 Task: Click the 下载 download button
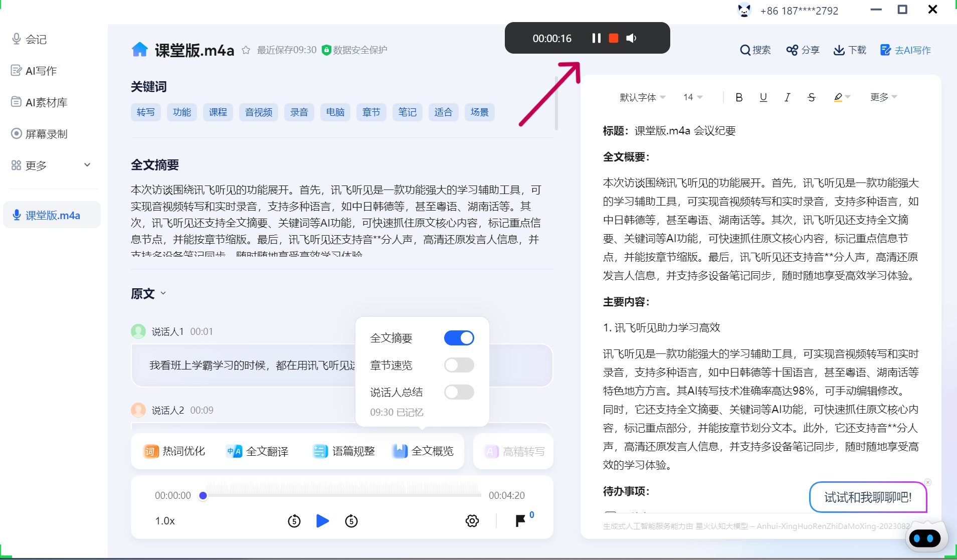(x=850, y=50)
